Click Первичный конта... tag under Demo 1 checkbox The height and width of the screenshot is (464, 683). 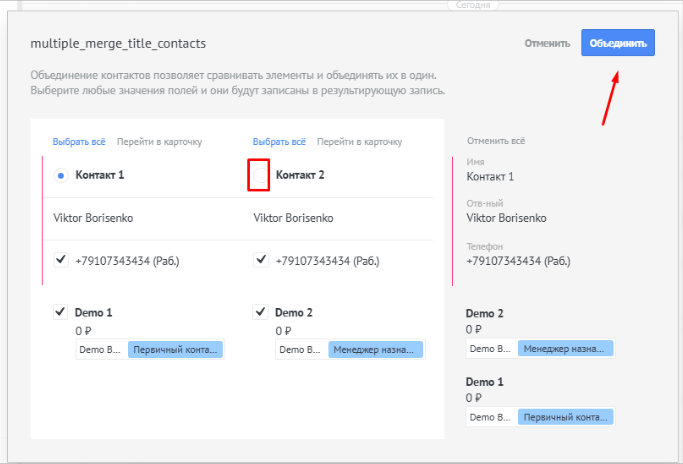coord(175,350)
